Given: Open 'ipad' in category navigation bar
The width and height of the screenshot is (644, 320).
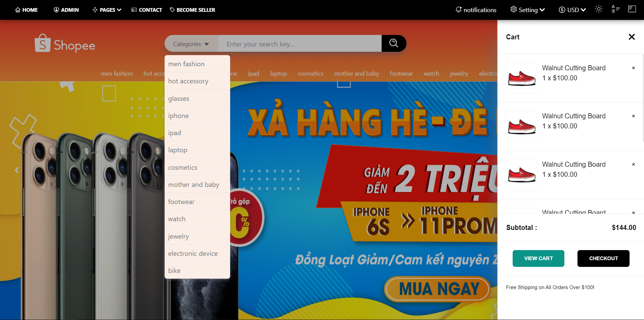Looking at the screenshot, I should point(254,74).
